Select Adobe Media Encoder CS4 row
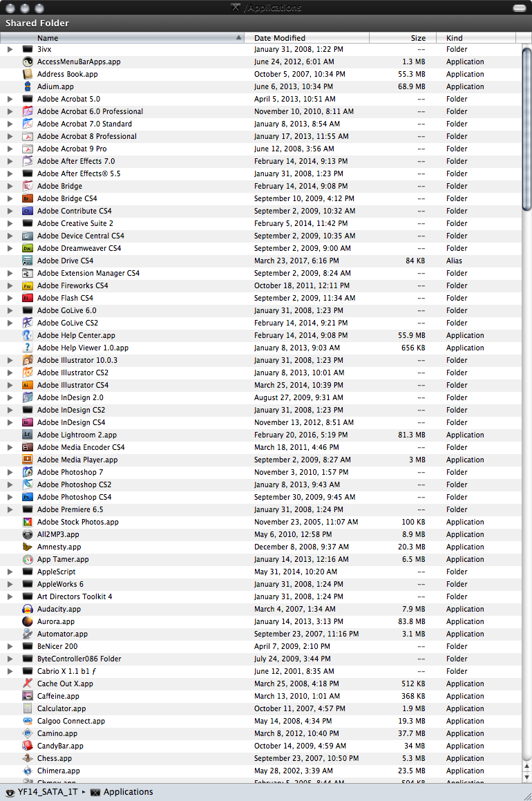 [x=261, y=448]
